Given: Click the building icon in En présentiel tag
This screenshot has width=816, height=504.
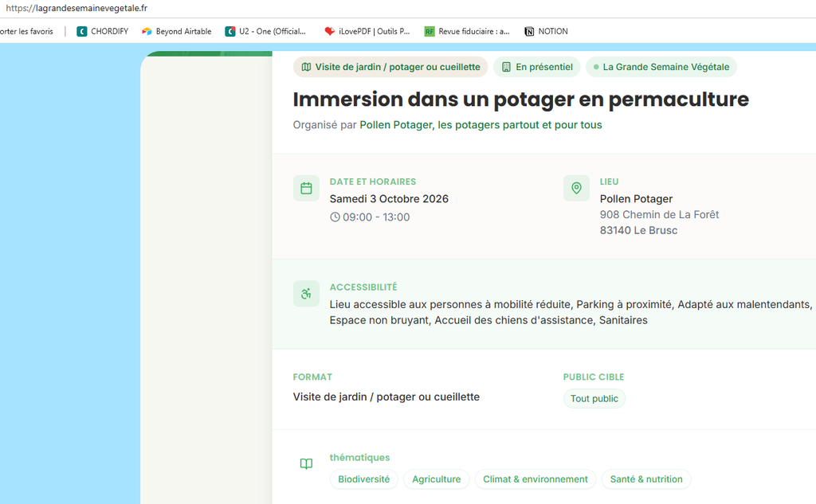Looking at the screenshot, I should point(506,67).
